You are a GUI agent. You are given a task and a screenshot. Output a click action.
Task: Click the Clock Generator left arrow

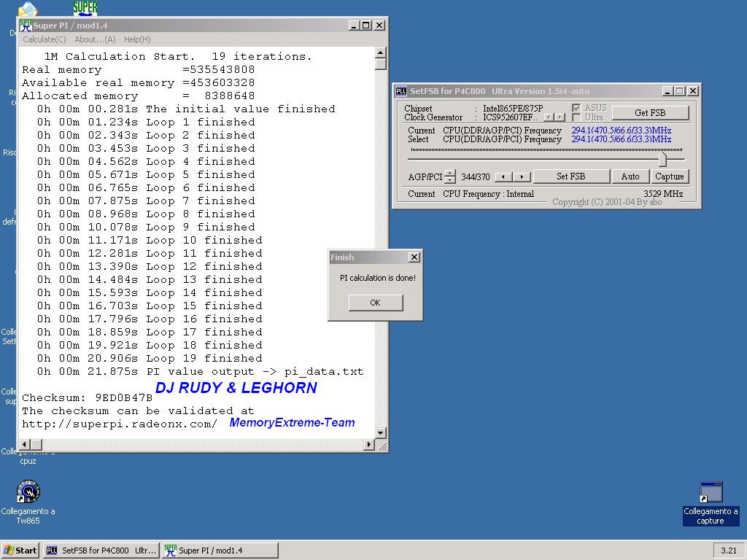click(x=549, y=117)
